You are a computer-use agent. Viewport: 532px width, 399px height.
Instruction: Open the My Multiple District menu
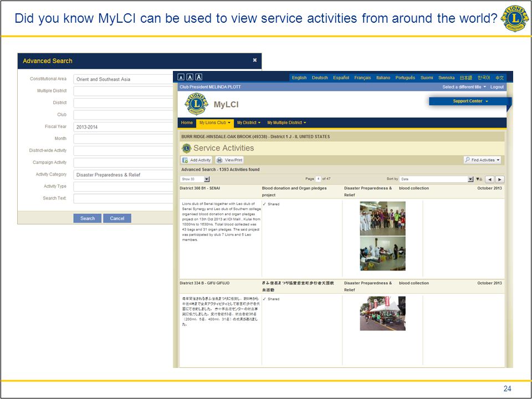pyautogui.click(x=287, y=122)
